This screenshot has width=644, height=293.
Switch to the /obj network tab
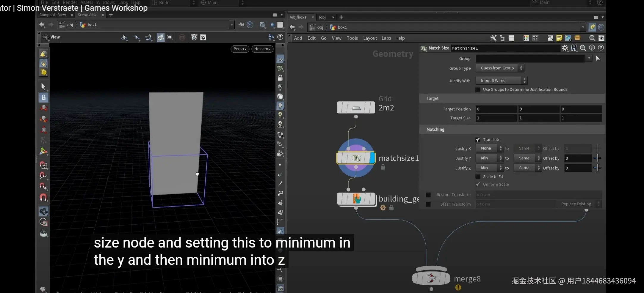coord(322,17)
